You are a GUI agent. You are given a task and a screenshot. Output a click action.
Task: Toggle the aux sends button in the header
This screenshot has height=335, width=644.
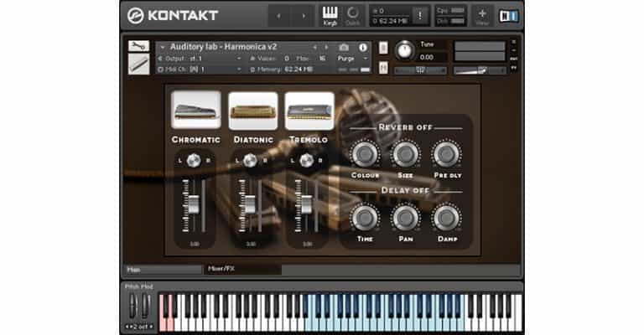513,59
